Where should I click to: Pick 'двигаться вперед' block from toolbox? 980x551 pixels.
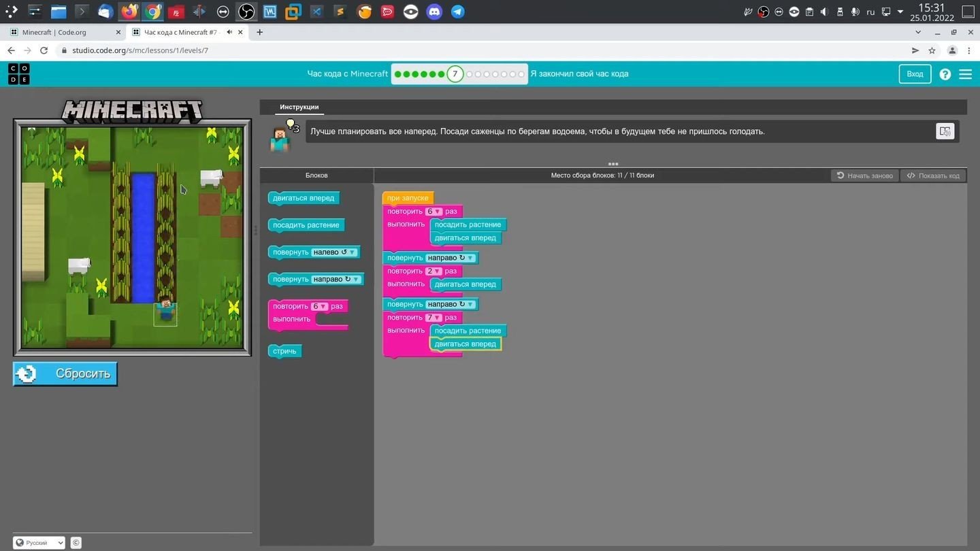point(304,198)
